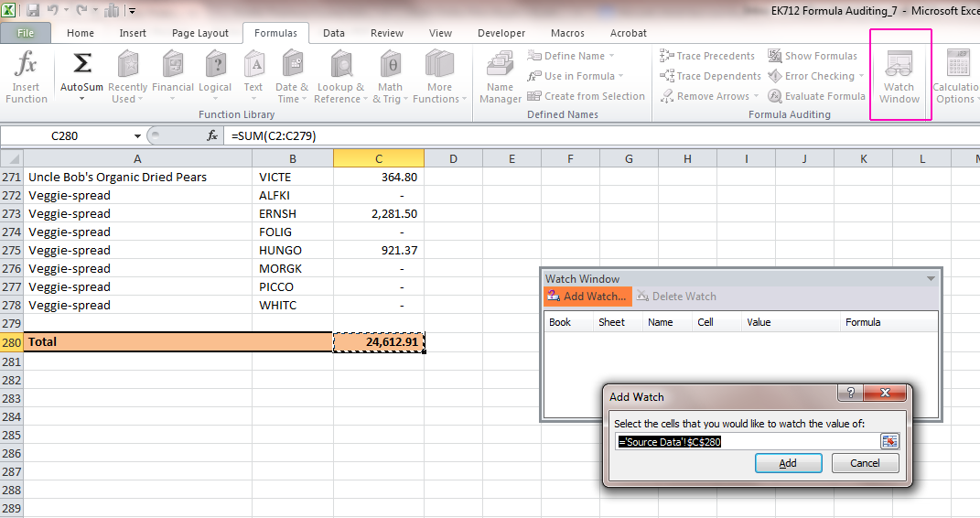The width and height of the screenshot is (980, 518).
Task: Expand the AutoSum dropdown arrow
Action: (x=81, y=99)
